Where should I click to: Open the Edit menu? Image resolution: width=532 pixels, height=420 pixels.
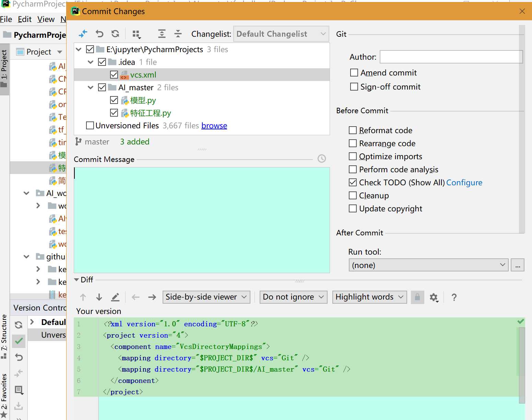(x=25, y=19)
